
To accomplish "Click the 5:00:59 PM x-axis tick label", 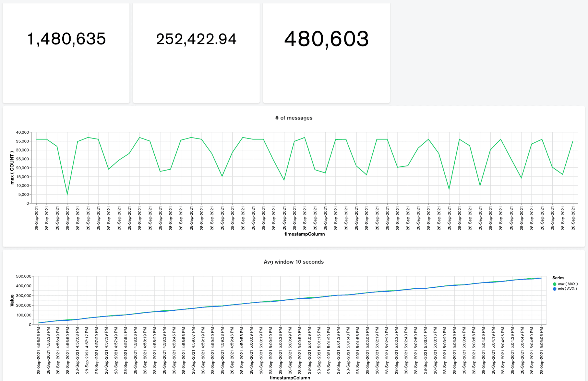I will (299, 350).
